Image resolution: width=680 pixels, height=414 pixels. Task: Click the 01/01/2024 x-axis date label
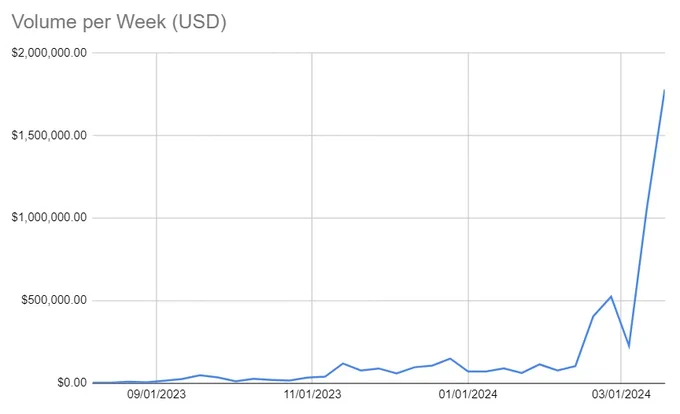coord(468,394)
